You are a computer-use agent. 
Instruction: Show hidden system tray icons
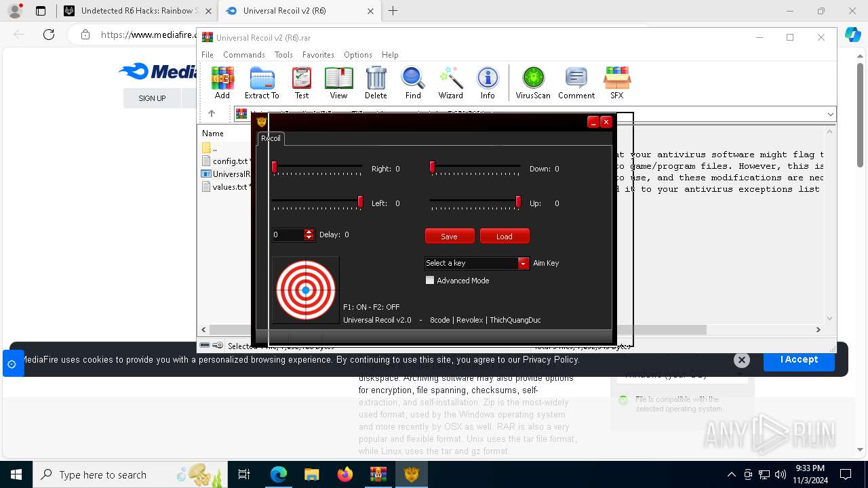(731, 474)
